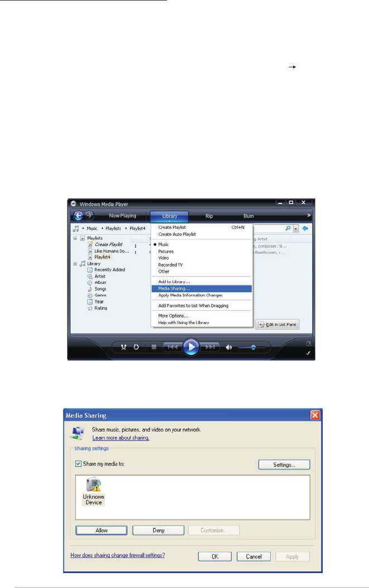The width and height of the screenshot is (369, 588).
Task: Choose Create Auto Playlist menu item
Action: (x=201, y=234)
